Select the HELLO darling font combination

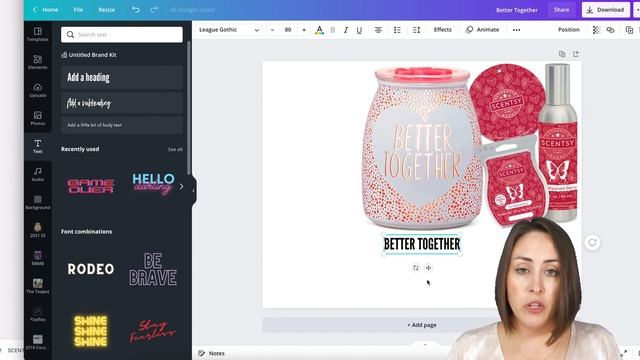point(153,184)
